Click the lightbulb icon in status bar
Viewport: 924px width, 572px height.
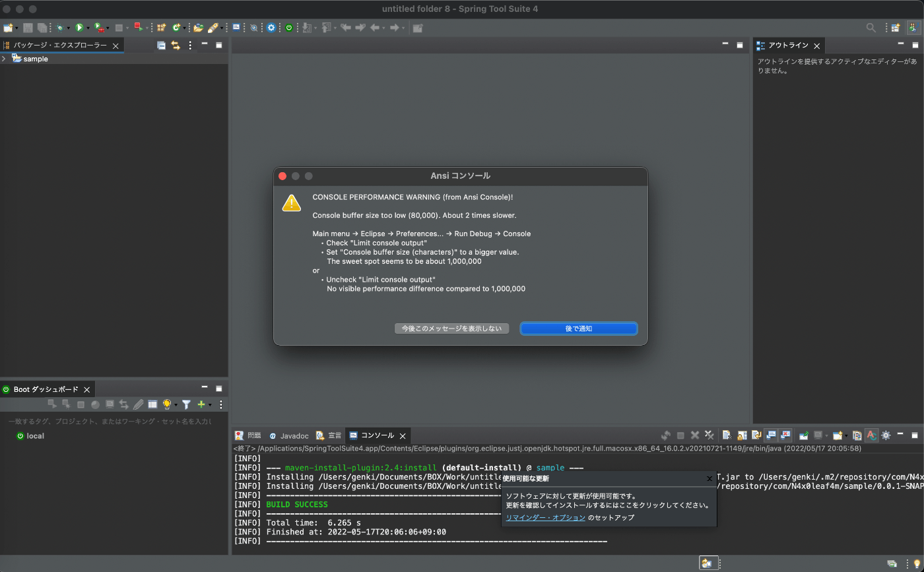(917, 563)
